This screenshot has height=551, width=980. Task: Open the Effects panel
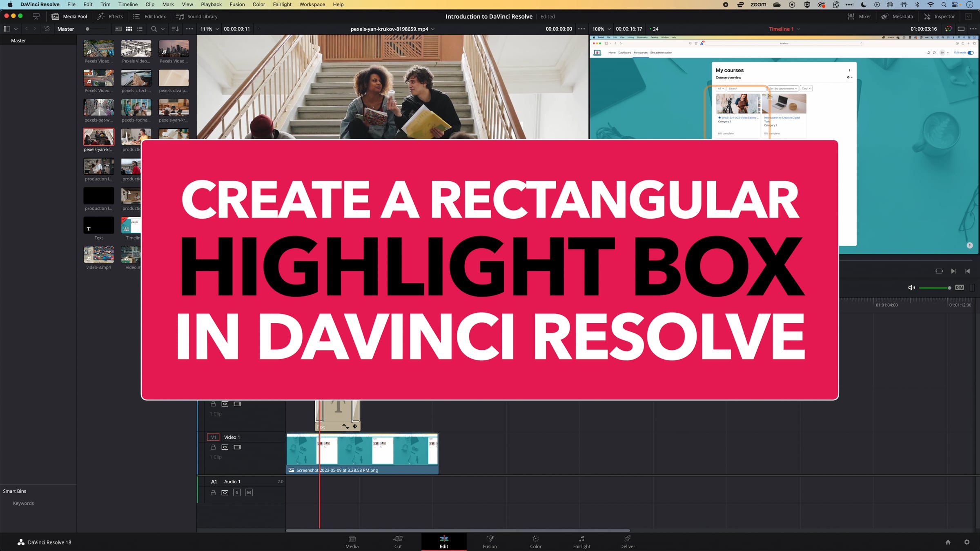(110, 16)
